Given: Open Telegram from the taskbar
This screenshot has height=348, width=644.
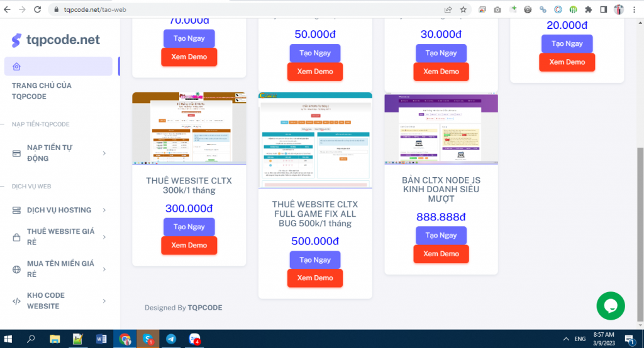Looking at the screenshot, I should pos(170,339).
